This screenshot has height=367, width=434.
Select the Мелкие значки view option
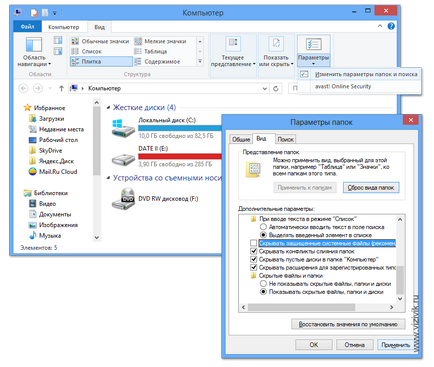tap(161, 41)
